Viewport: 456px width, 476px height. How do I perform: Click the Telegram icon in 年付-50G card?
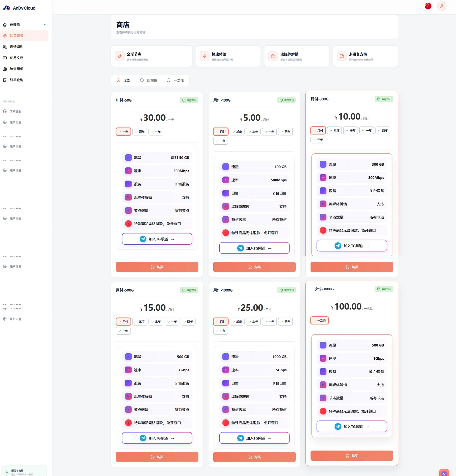click(x=143, y=239)
